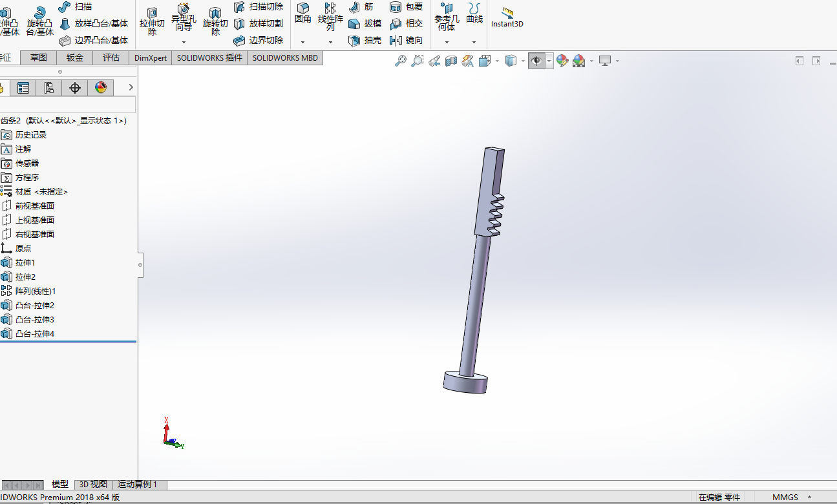Image resolution: width=837 pixels, height=504 pixels.
Task: Switch to the 草图 (Sketch) tab
Action: tap(39, 58)
